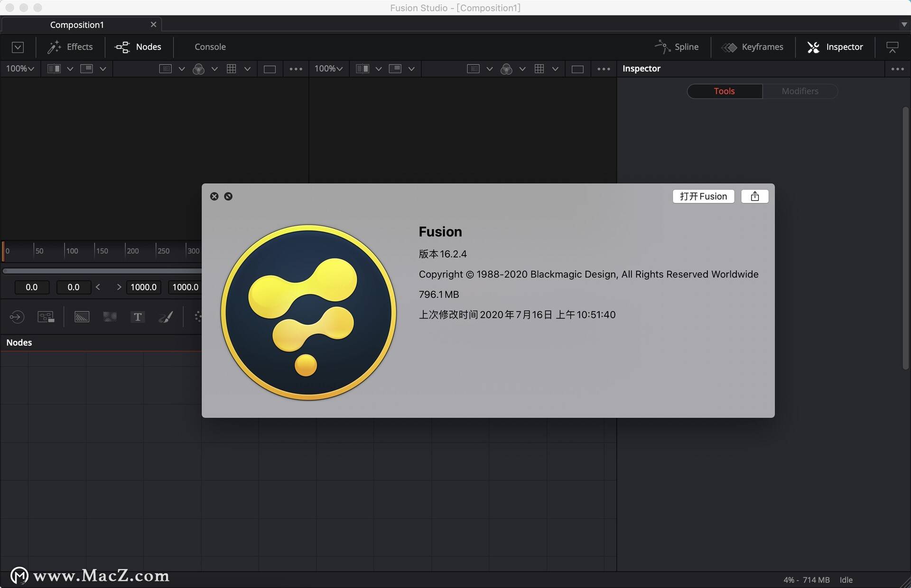Switch to the Modifiers tab in Inspector
Image resolution: width=911 pixels, height=588 pixels.
(800, 91)
